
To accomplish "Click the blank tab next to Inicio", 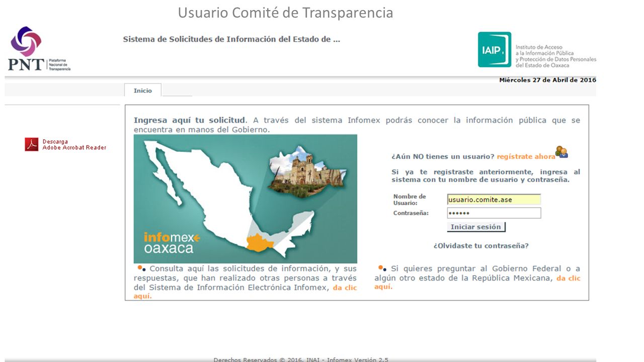I will tap(177, 92).
